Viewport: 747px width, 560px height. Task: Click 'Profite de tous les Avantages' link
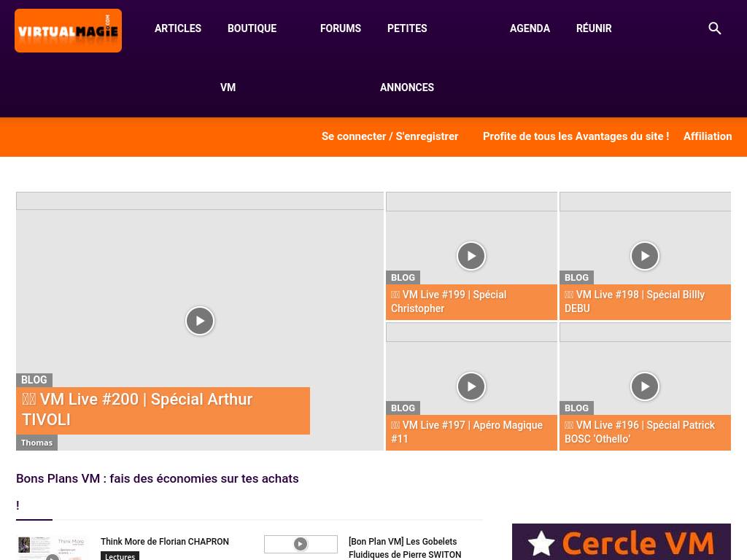(x=576, y=136)
